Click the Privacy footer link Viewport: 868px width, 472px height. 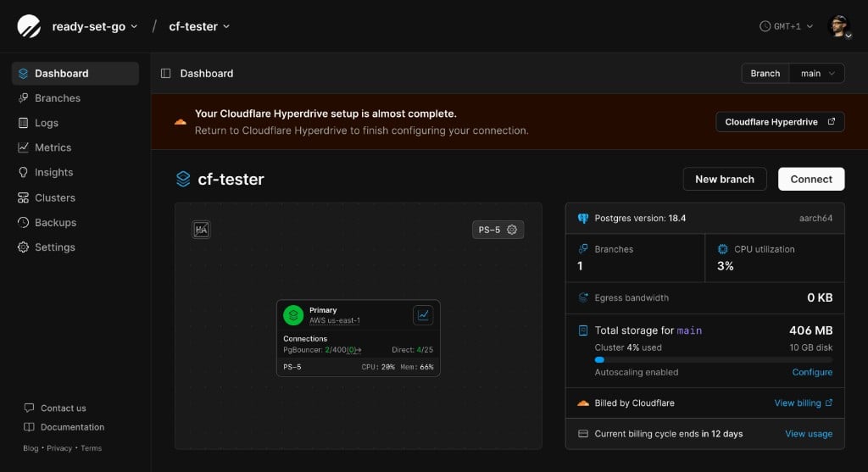pos(59,448)
